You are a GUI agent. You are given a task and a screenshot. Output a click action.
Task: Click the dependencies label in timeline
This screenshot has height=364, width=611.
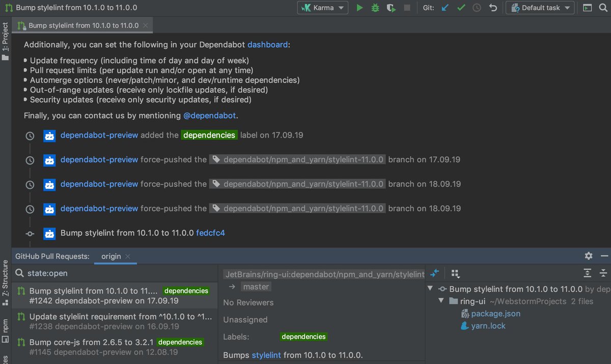pyautogui.click(x=210, y=135)
